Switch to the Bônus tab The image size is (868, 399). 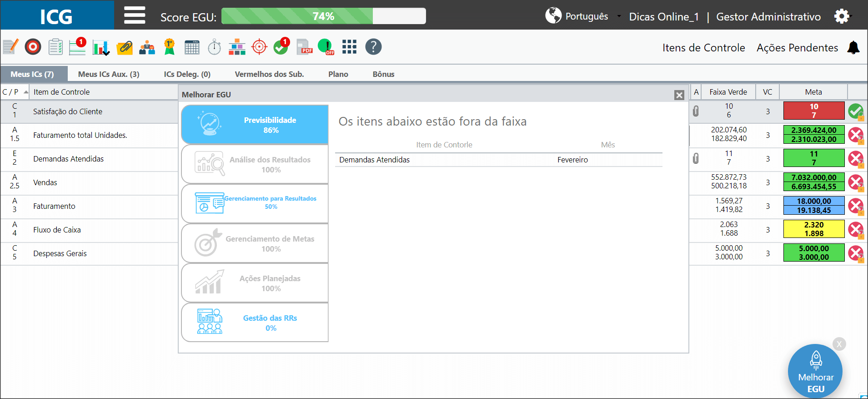[383, 74]
